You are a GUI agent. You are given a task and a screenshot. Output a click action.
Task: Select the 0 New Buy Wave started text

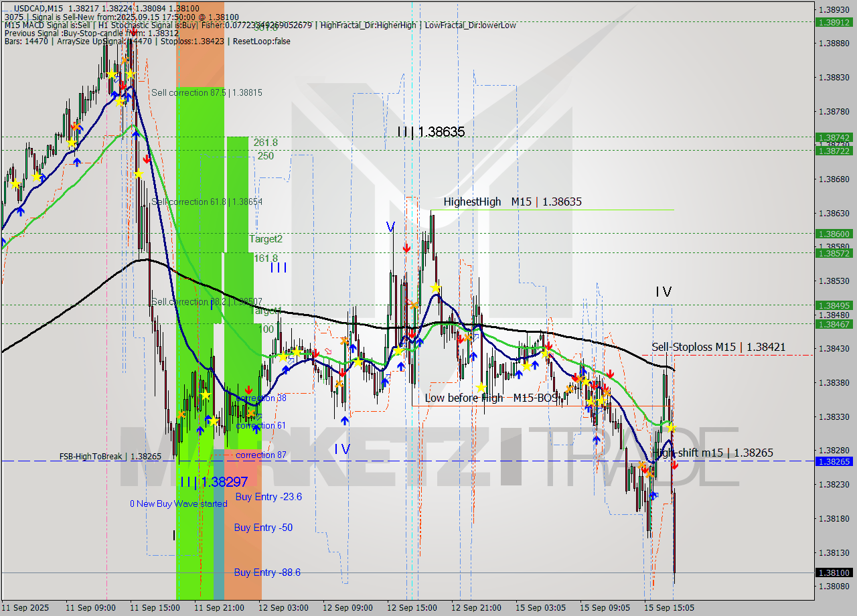pos(179,504)
